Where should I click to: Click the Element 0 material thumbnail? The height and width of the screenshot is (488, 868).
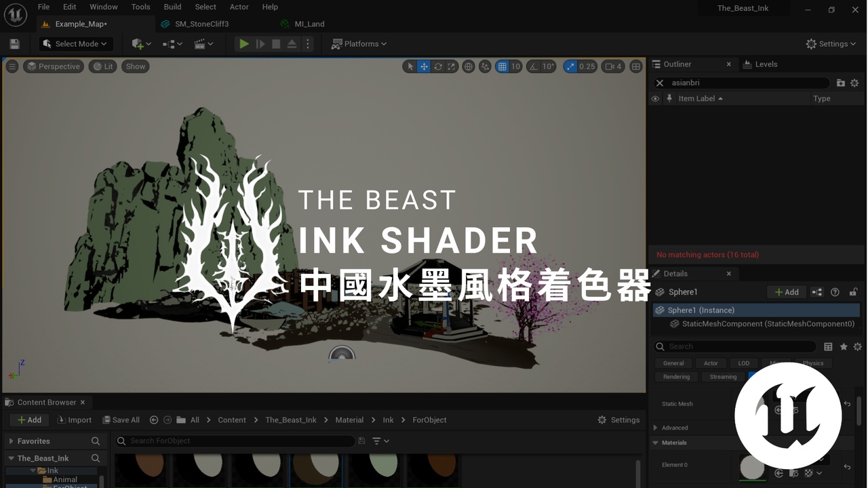click(x=752, y=468)
